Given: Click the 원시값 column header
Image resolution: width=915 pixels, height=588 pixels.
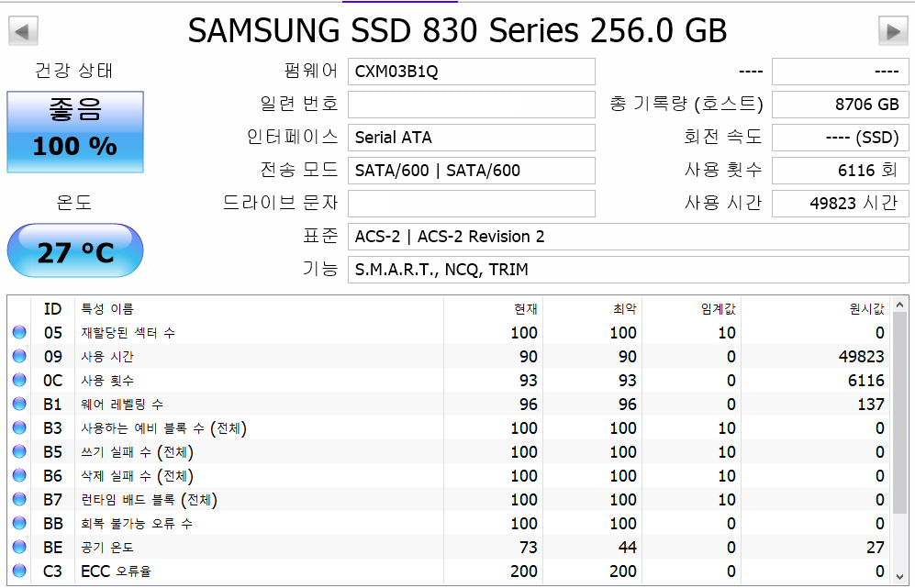Looking at the screenshot, I should [866, 309].
